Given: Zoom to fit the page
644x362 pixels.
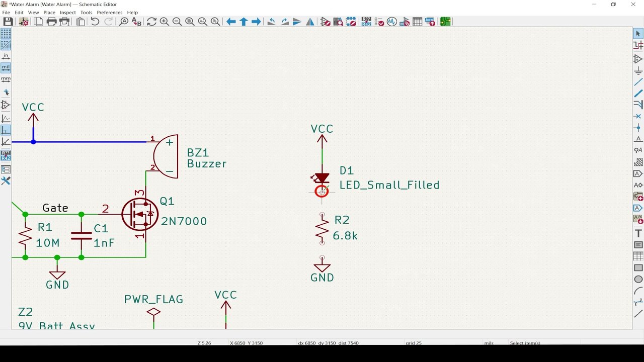Looking at the screenshot, I should pos(190,22).
